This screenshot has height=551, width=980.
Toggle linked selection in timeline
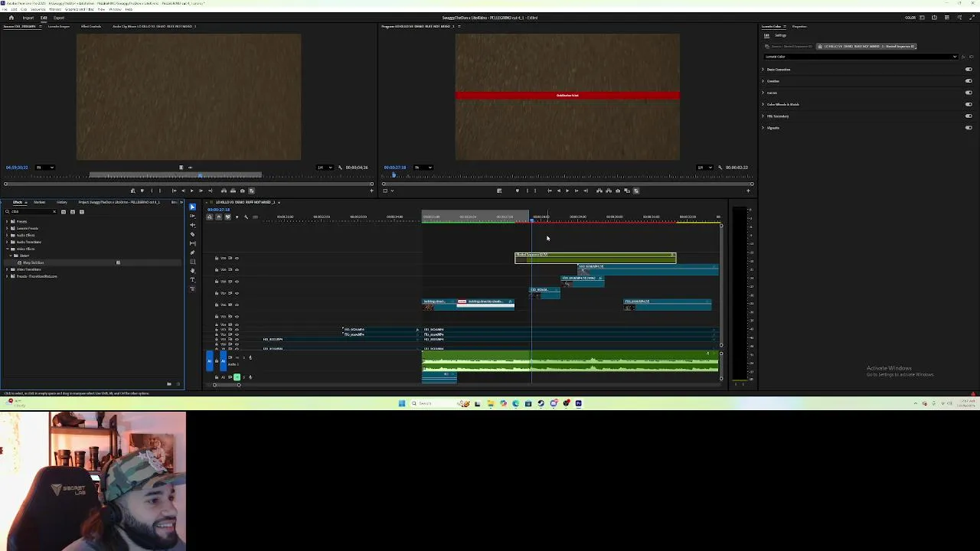[x=227, y=217]
